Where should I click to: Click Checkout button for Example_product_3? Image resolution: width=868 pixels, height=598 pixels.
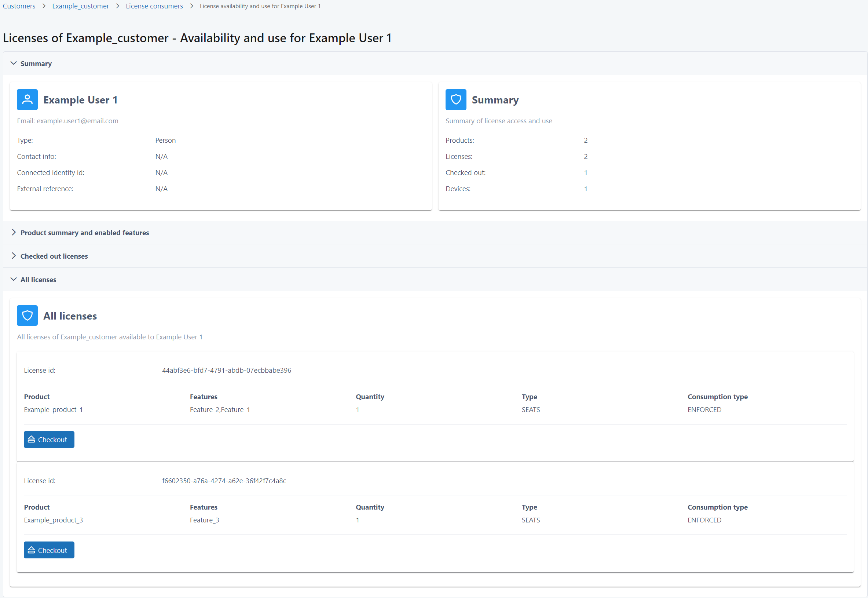tap(49, 550)
